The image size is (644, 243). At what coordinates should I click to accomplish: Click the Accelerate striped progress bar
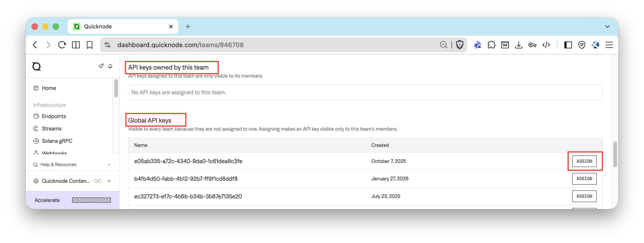91,200
